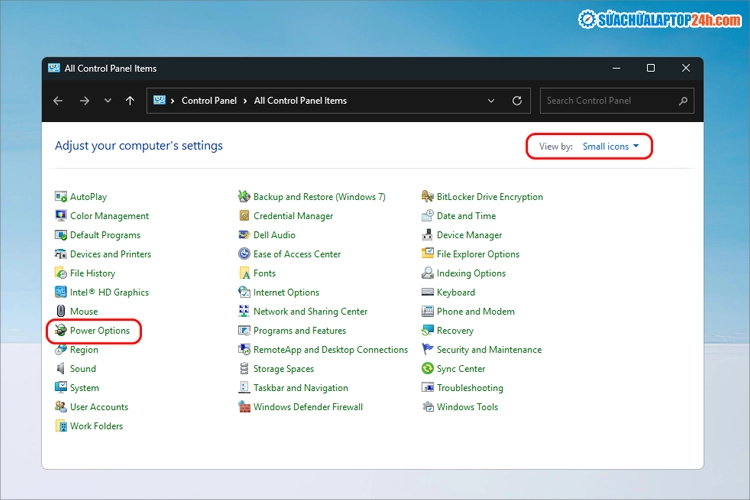
Task: Click the Mouse icon
Action: [x=61, y=312]
